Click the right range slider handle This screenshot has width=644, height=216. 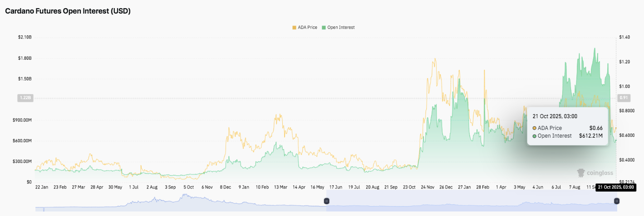(617, 201)
